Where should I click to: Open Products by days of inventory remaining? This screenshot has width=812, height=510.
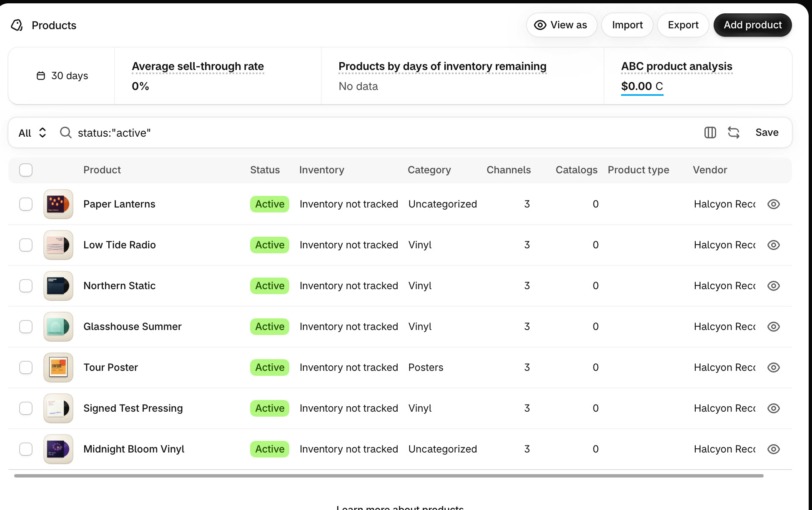coord(442,66)
